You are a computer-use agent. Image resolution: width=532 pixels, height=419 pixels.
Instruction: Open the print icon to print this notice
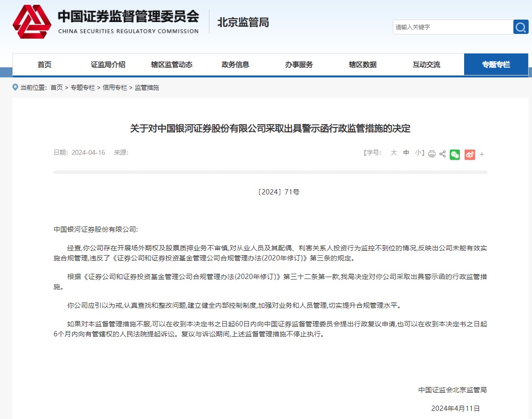(432, 154)
